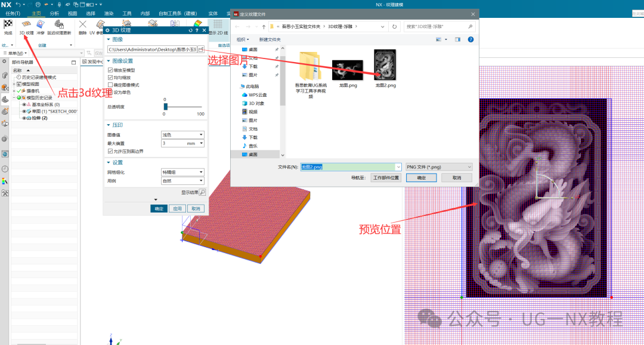This screenshot has width=644, height=345.
Task: Click the refresh button in file dialog
Action: pos(394,26)
